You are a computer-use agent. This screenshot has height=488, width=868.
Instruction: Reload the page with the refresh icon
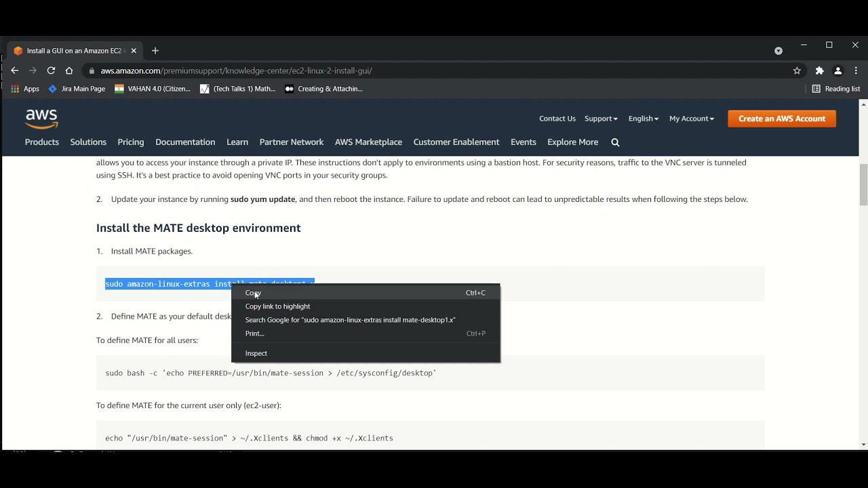pyautogui.click(x=51, y=70)
